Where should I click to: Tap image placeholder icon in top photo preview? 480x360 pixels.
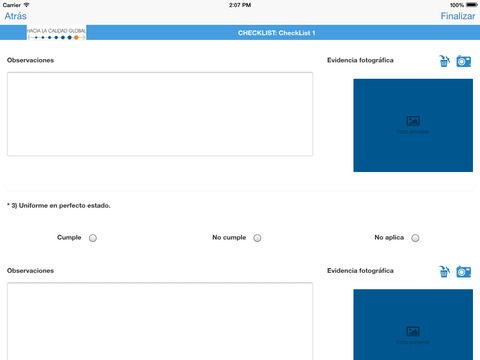(413, 121)
